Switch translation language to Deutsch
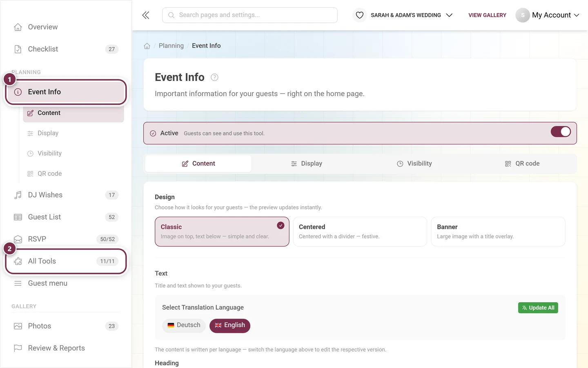Screen dimensions: 588x368 click(184, 325)
